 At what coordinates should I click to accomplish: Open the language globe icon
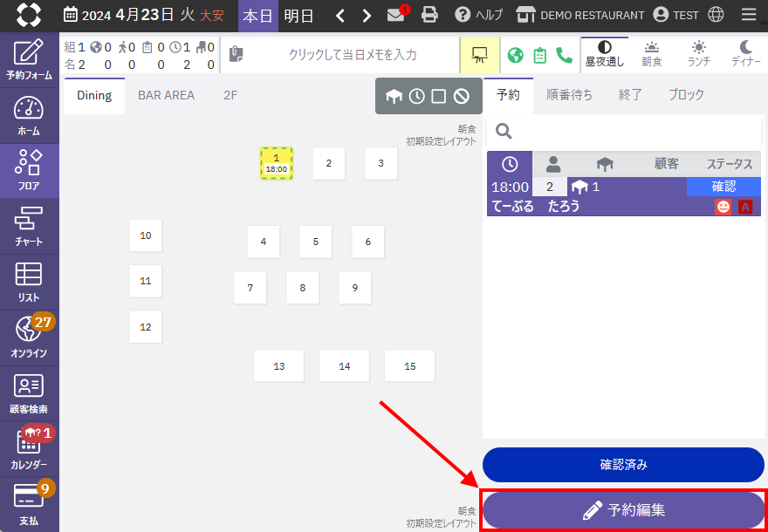[716, 15]
